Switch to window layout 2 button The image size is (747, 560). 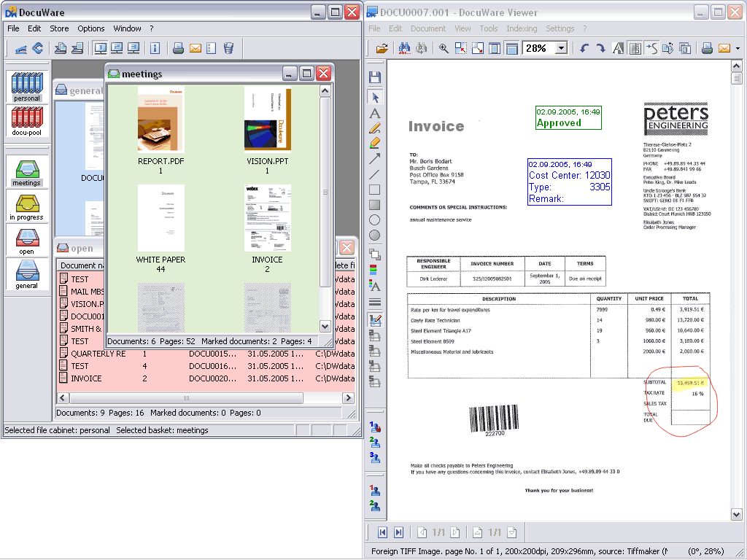point(117,48)
